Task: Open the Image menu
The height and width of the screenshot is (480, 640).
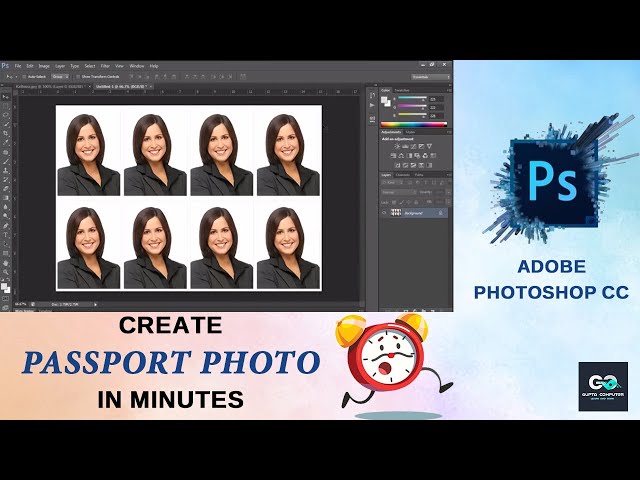Action: (x=44, y=66)
